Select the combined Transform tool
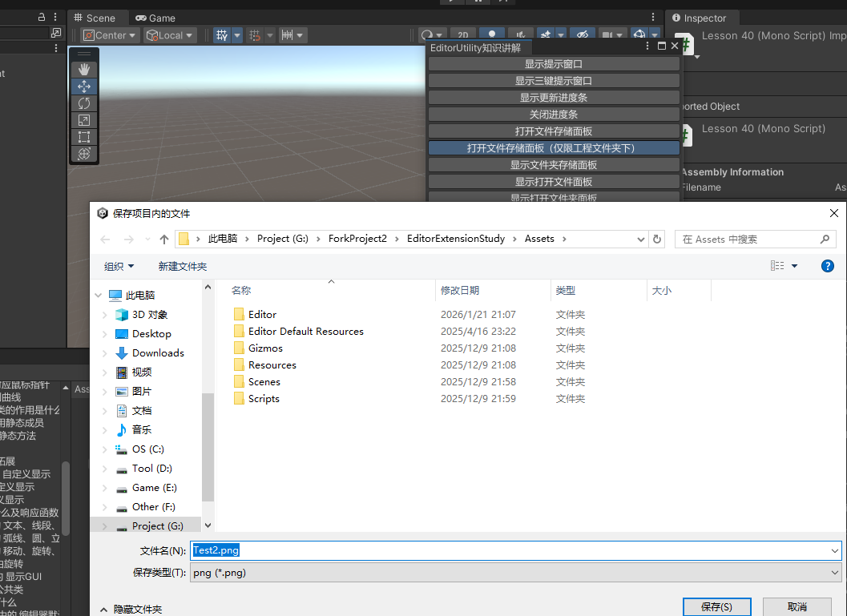Image resolution: width=847 pixels, height=616 pixels. [84, 154]
